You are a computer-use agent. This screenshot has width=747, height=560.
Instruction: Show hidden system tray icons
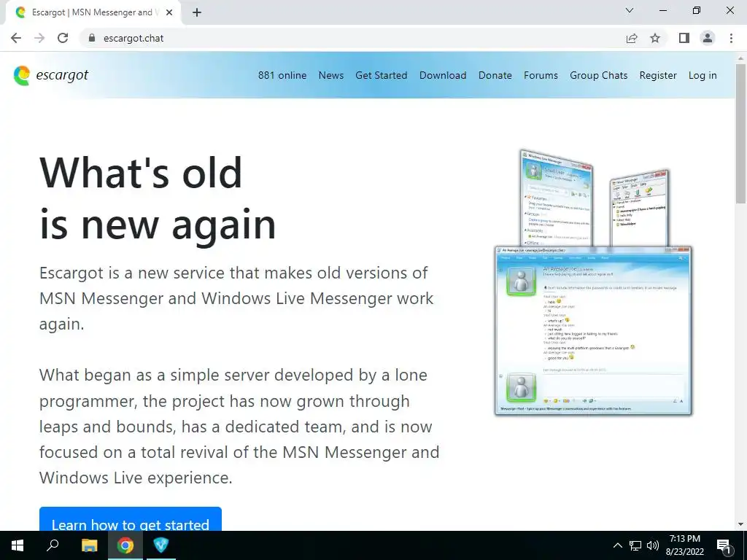pos(617,545)
